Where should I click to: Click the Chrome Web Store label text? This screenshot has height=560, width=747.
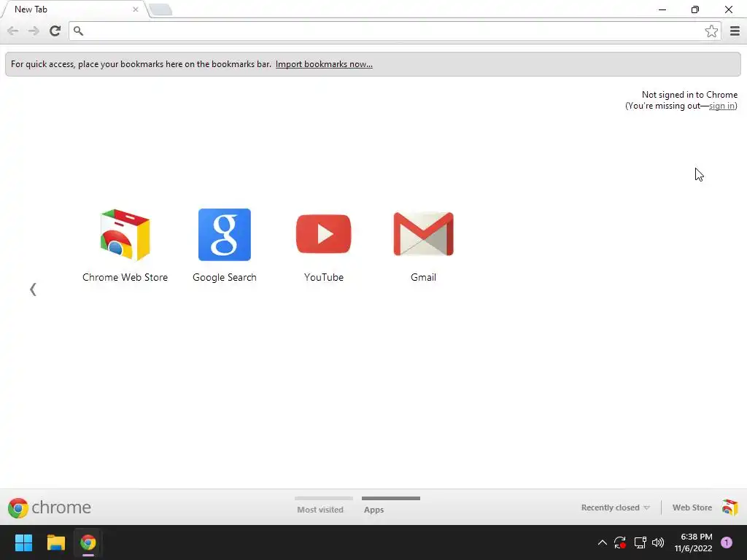pos(125,277)
